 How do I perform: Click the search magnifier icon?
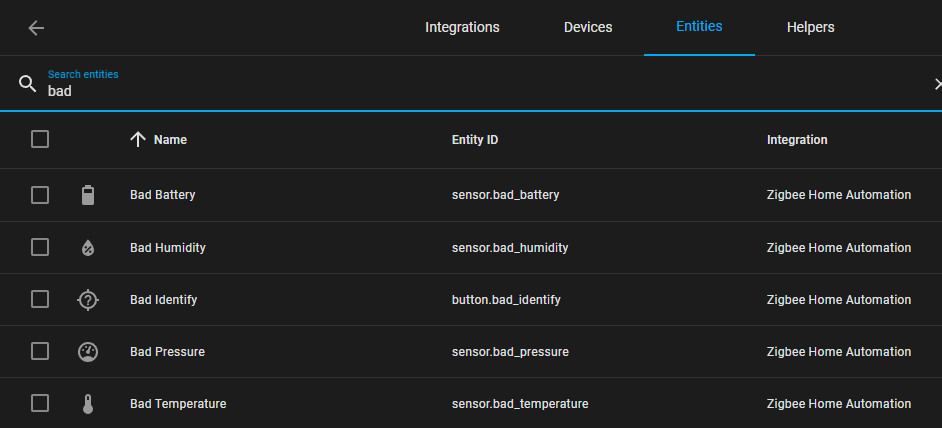pyautogui.click(x=28, y=83)
